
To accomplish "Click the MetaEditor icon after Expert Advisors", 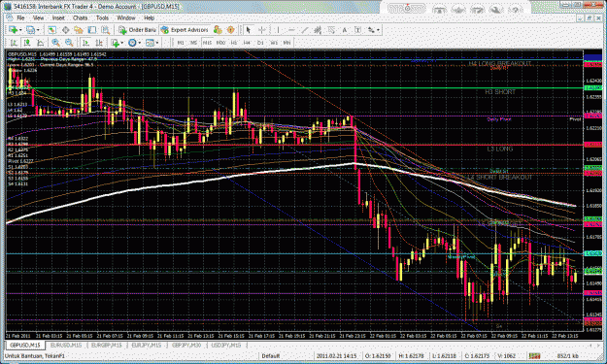I will click(218, 30).
